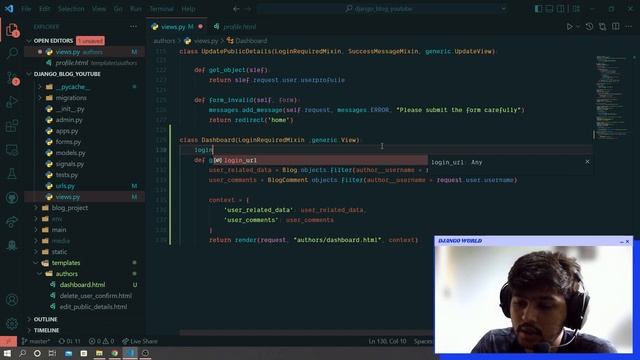Open the run button dropdown arrow
Screen dimensions: 640x360
[x=578, y=27]
